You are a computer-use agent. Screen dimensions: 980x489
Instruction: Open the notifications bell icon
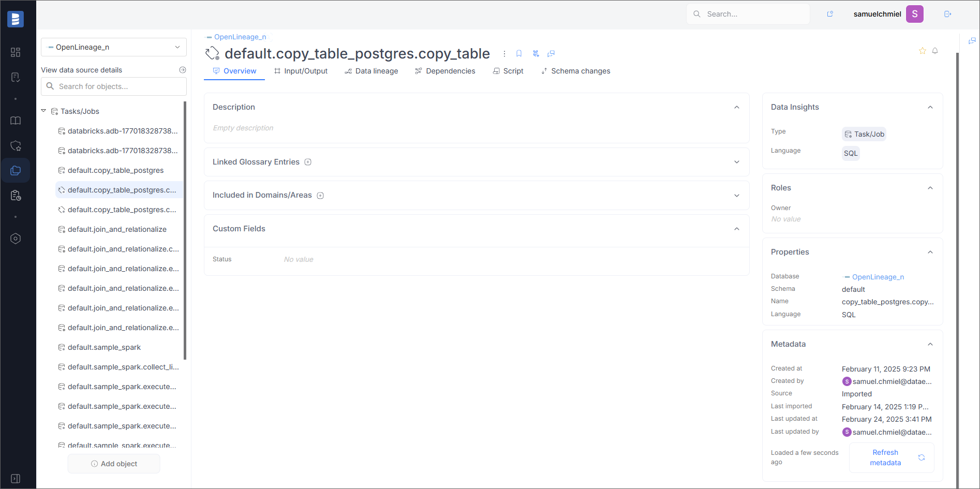click(x=935, y=51)
